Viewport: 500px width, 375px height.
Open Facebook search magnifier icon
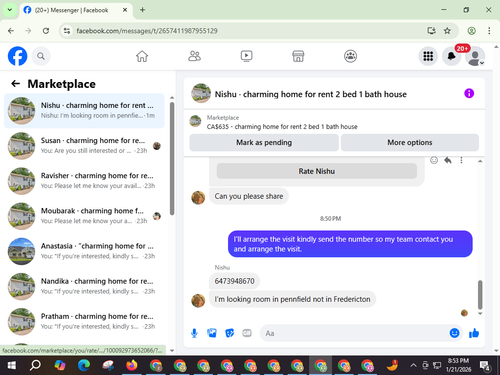coord(41,56)
